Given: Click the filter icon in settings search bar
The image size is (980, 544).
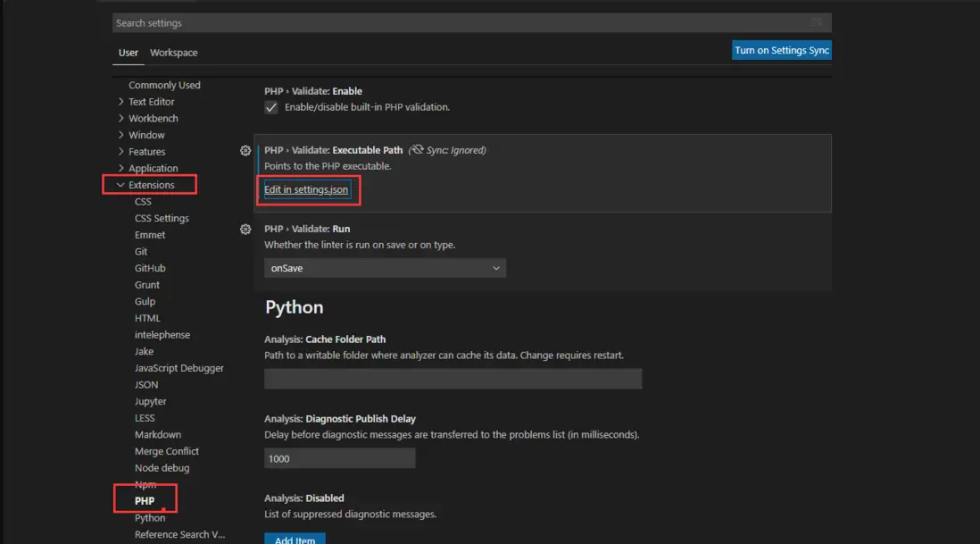Looking at the screenshot, I should [817, 22].
